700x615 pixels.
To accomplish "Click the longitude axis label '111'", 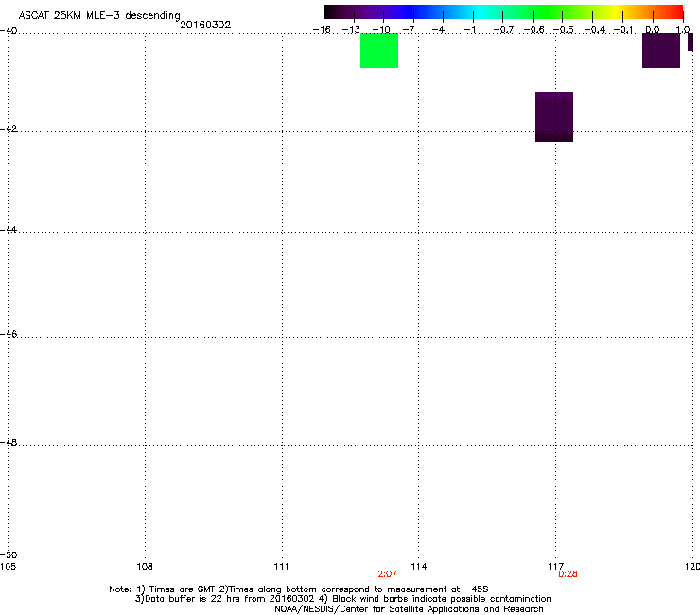I will tap(282, 567).
